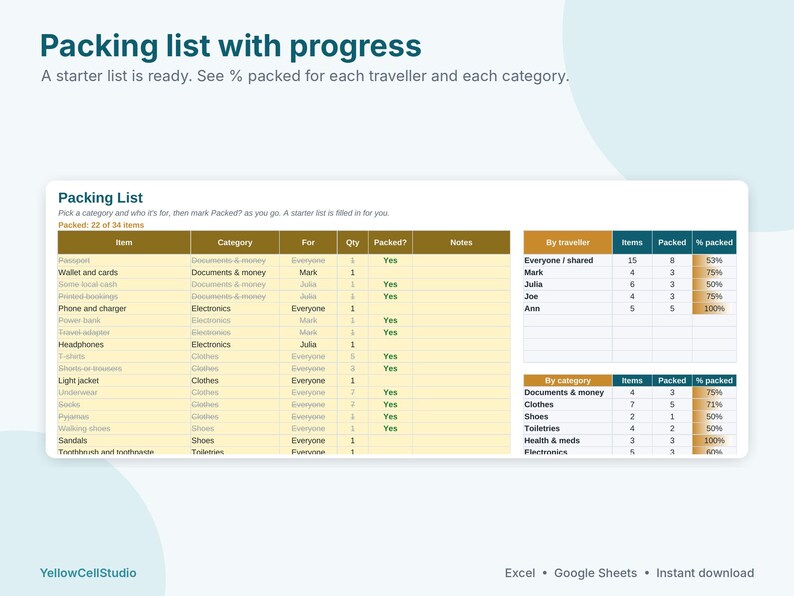The height and width of the screenshot is (596, 794).
Task: Click the 'Excel' footer text
Action: [x=520, y=573]
